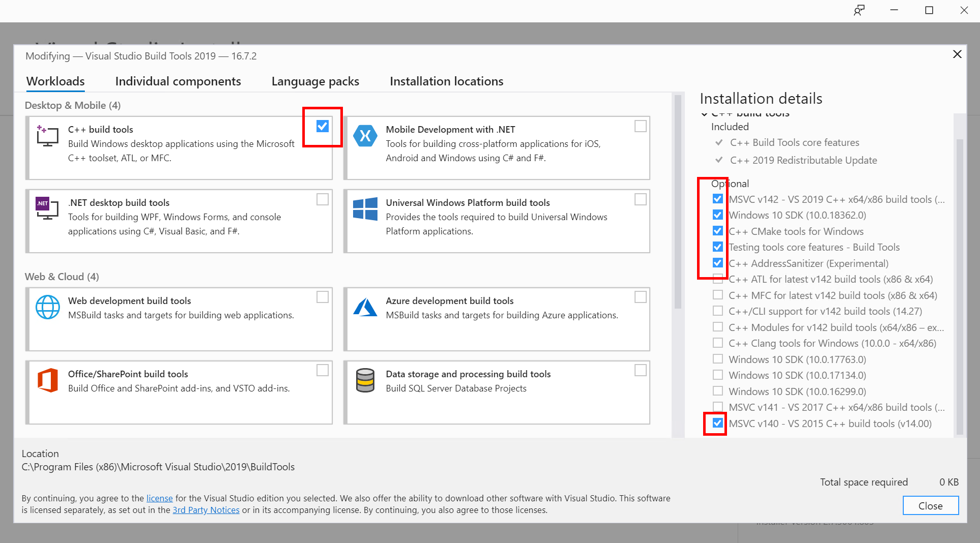Check C++ Clang tools for Windows
980x543 pixels.
click(718, 343)
